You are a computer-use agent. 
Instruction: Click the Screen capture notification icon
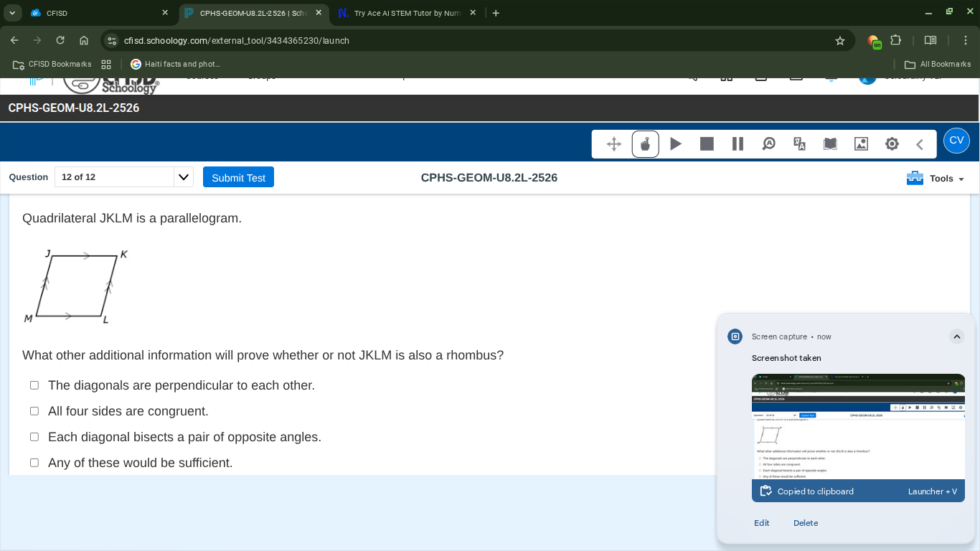click(x=735, y=336)
